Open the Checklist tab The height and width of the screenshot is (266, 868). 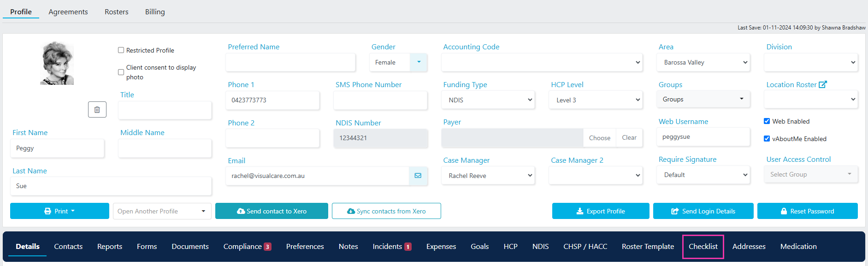click(703, 247)
